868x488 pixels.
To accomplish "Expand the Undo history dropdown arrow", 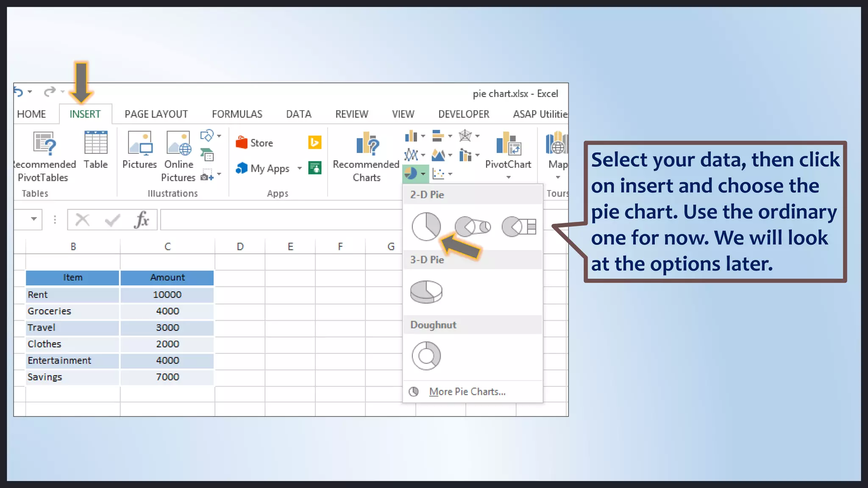I will coord(30,91).
